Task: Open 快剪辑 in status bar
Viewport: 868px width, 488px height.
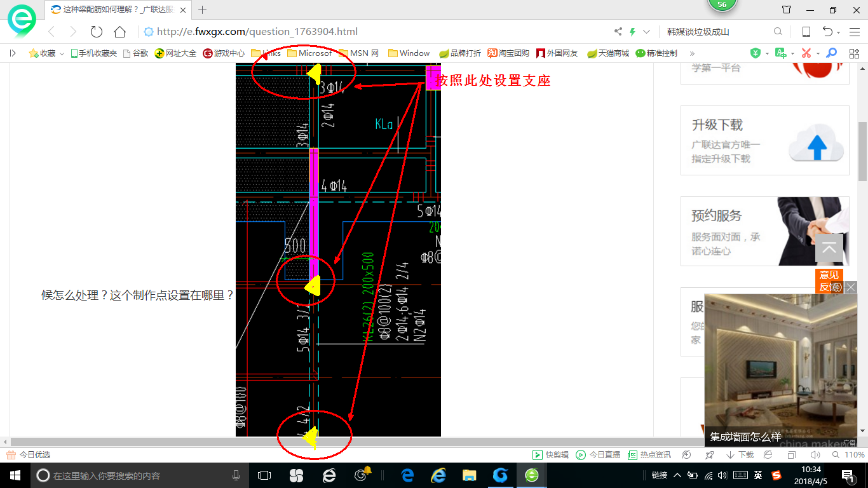Action: pyautogui.click(x=550, y=455)
